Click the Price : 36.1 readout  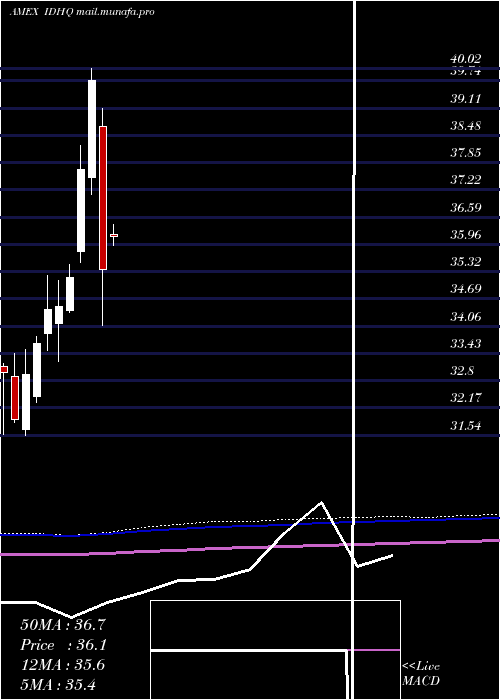pyautogui.click(x=64, y=645)
